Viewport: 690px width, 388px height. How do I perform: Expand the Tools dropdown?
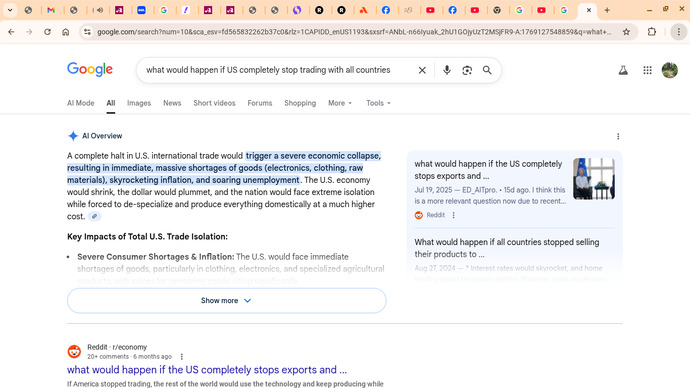point(378,103)
